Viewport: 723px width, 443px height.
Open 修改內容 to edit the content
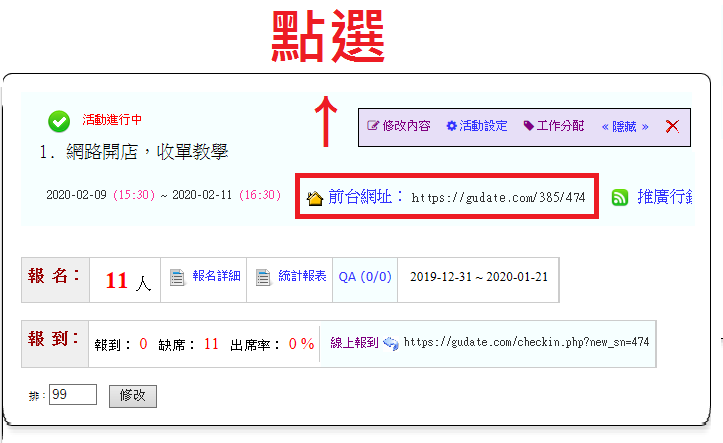click(x=399, y=126)
